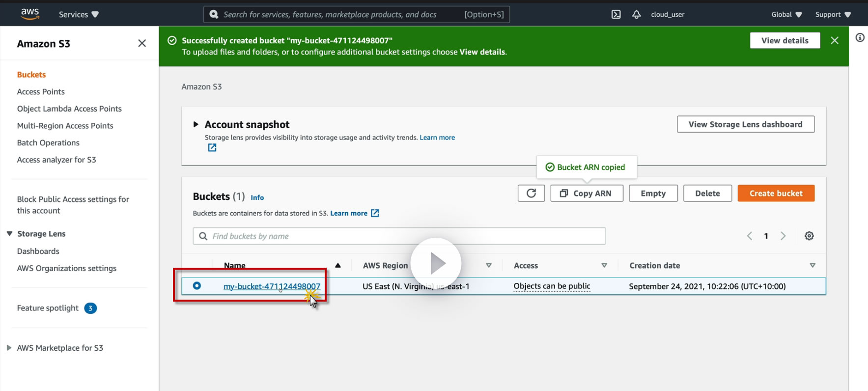
Task: Open the Buckets Info link
Action: [x=257, y=197]
